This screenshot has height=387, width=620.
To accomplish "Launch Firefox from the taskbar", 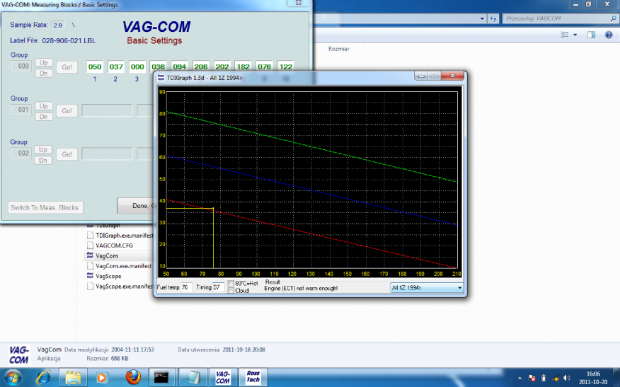I will [x=133, y=377].
